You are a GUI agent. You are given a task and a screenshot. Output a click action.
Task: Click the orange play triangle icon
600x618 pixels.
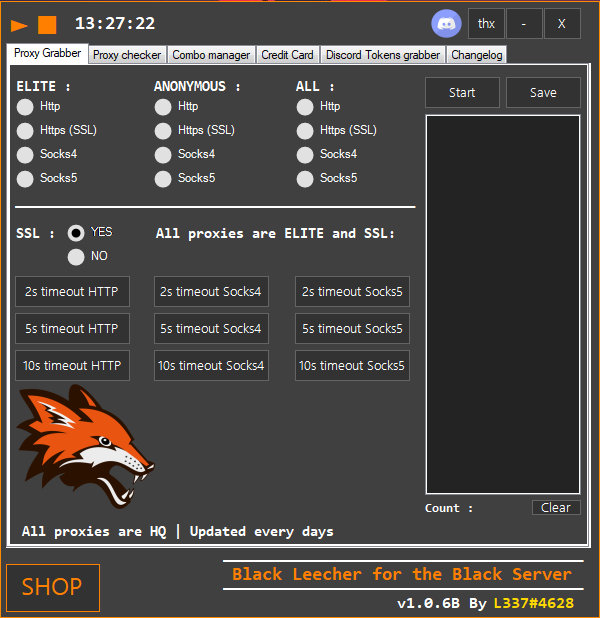tap(19, 26)
